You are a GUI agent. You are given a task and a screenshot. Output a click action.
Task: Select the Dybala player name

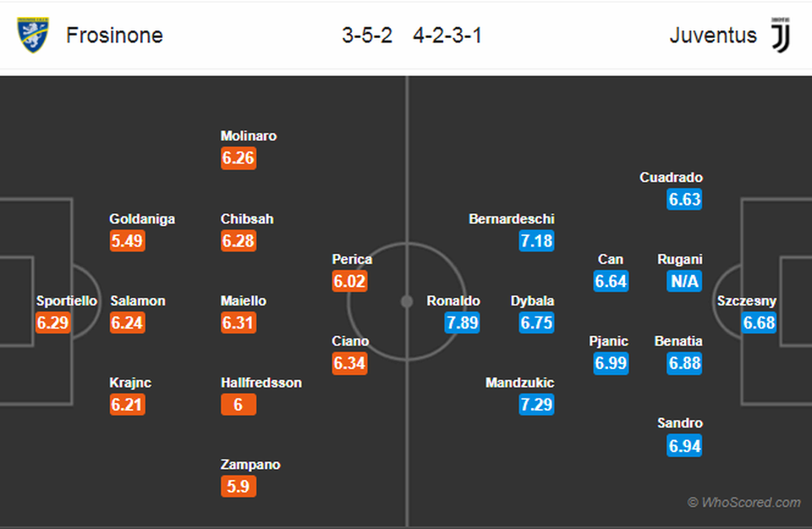(x=532, y=301)
